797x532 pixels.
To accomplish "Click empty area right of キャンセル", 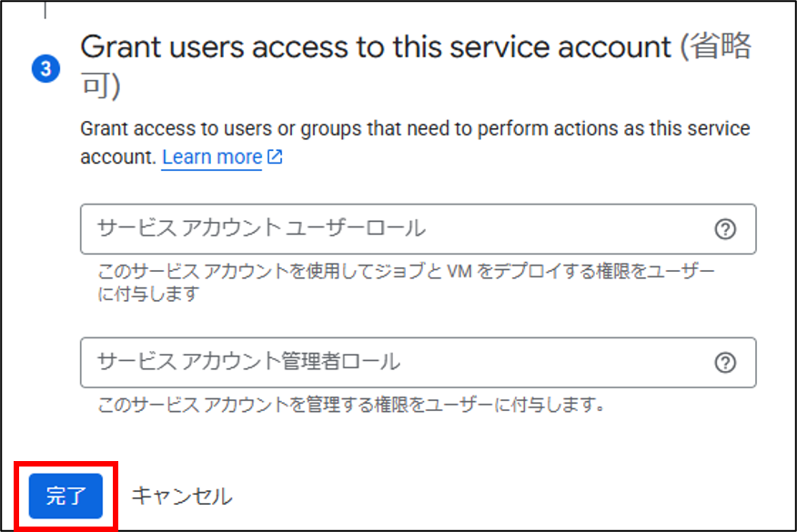I will tap(509, 496).
